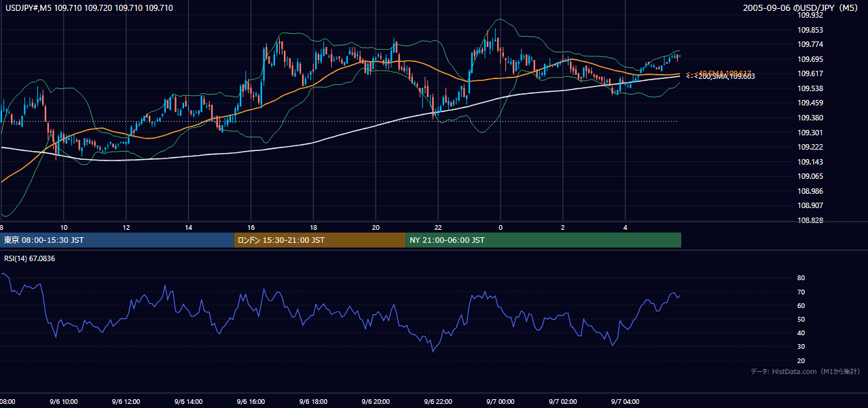Viewport: 868px width, 408px height.
Task: Click 109.932 on the price axis
Action: point(810,15)
